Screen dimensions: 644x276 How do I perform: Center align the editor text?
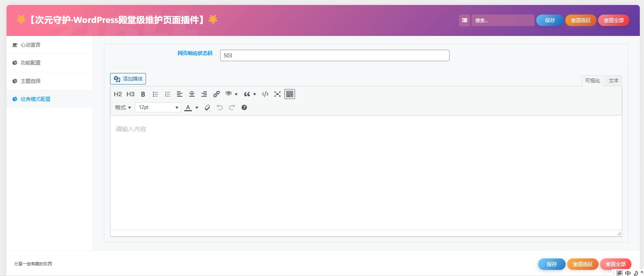coord(192,94)
